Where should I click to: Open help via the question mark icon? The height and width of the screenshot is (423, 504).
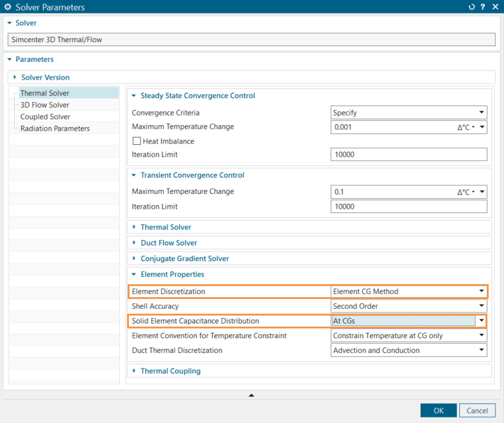pos(483,7)
